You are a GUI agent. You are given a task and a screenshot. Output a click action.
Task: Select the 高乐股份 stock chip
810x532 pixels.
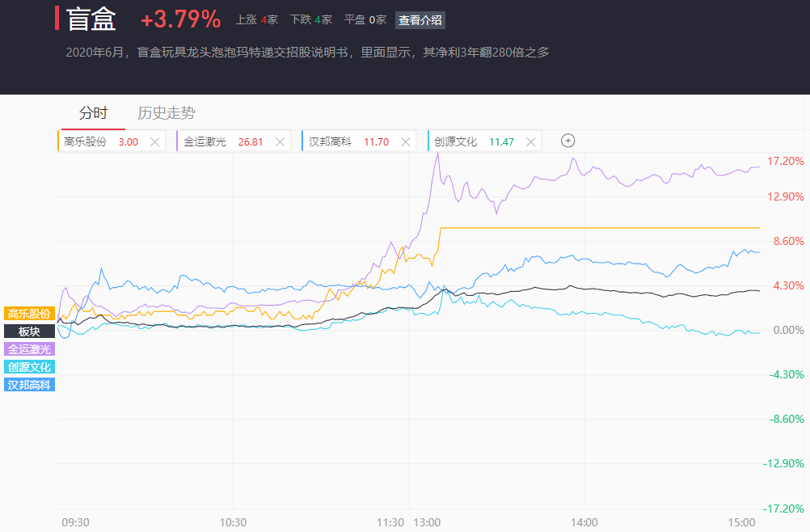click(x=100, y=141)
